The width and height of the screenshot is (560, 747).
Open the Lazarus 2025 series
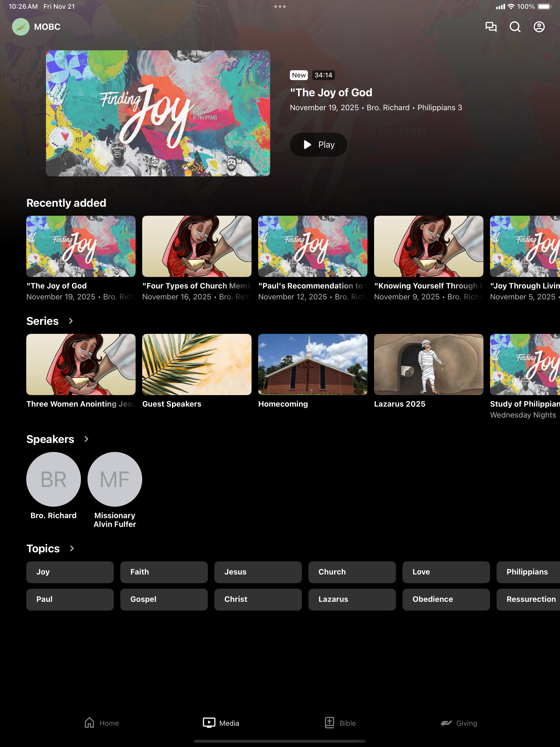click(428, 364)
